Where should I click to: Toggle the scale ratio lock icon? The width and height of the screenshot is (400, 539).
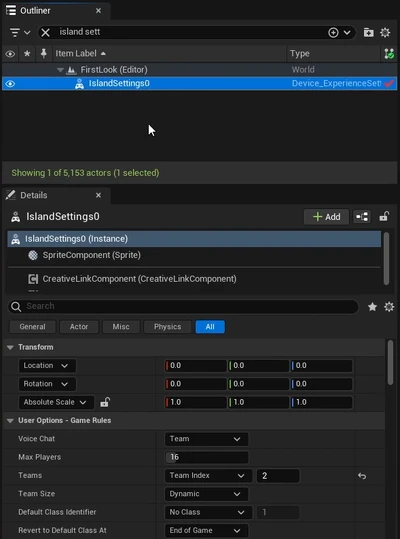click(x=104, y=402)
